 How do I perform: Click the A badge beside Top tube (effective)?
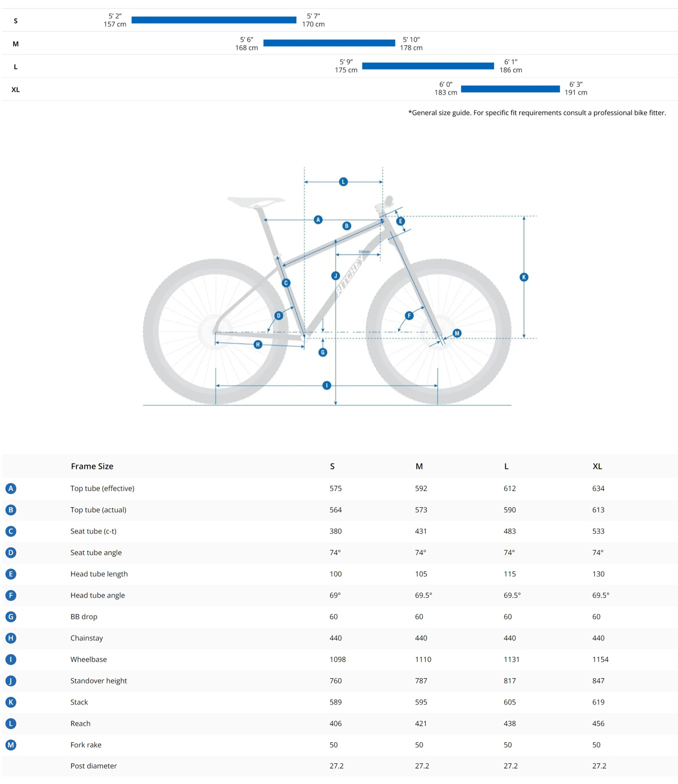(x=11, y=488)
